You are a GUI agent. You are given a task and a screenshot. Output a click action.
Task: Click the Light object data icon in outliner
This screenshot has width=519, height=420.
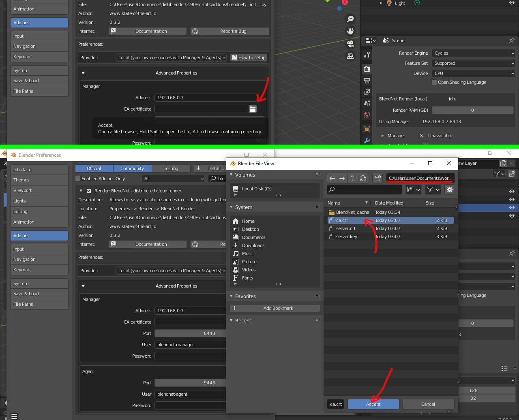(x=417, y=3)
